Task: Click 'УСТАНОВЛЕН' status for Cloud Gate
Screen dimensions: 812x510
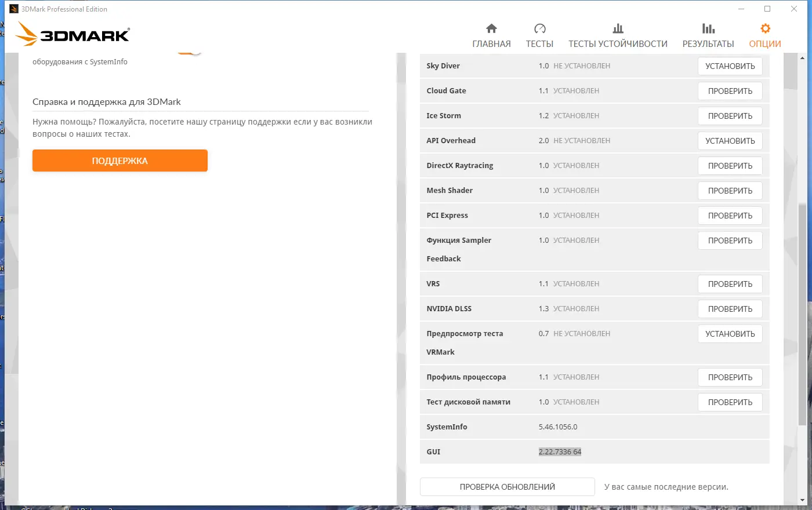Action: tap(577, 91)
